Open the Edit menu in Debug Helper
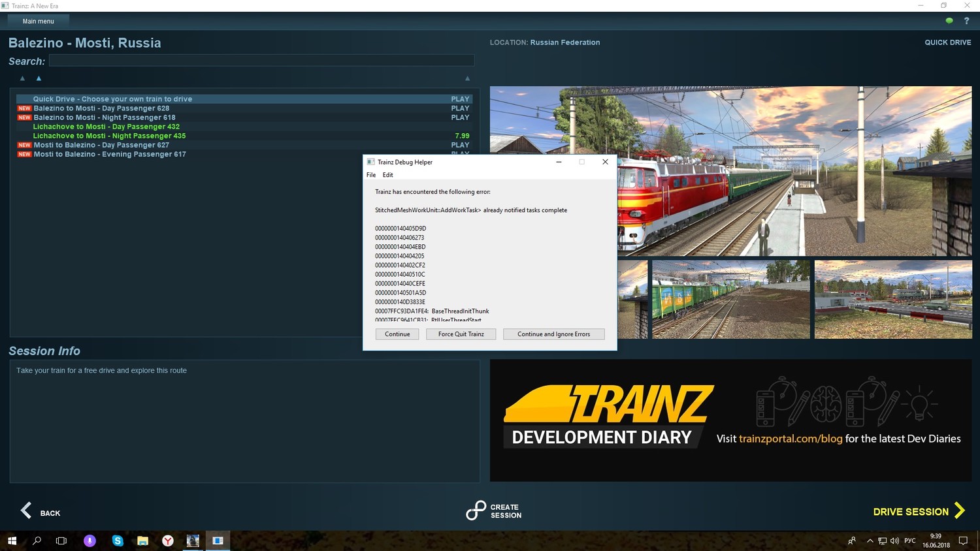 (x=387, y=175)
